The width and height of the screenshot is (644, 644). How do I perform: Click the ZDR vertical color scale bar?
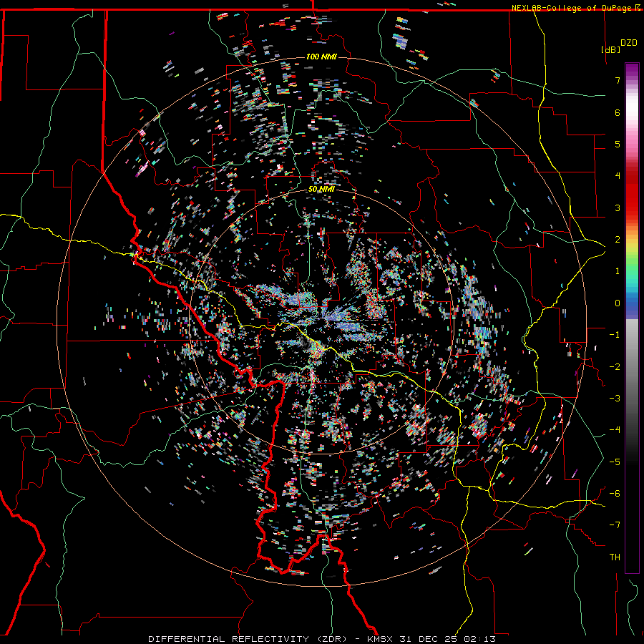coord(632,318)
